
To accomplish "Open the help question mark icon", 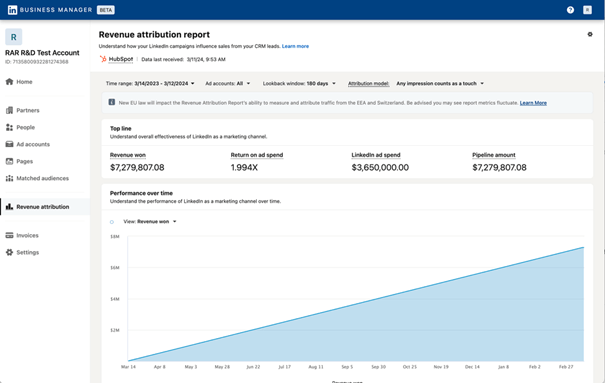I will (x=570, y=10).
